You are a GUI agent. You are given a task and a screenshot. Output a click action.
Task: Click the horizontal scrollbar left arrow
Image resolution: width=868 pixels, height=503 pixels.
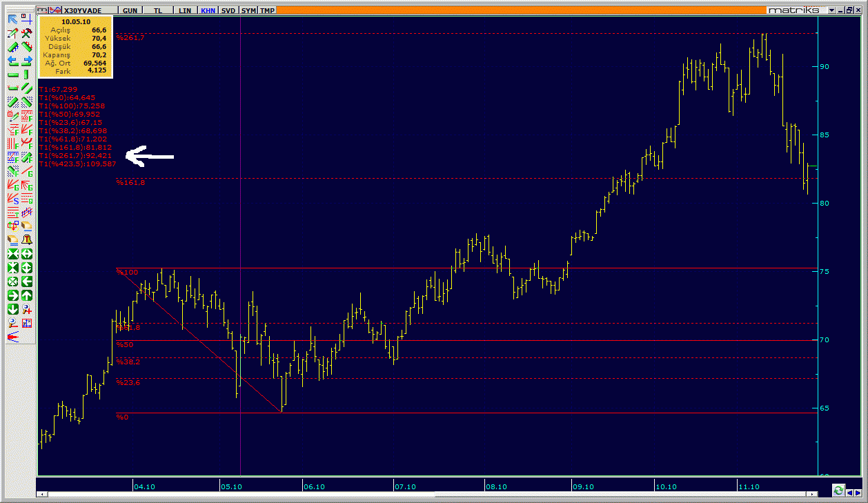pyautogui.click(x=43, y=495)
